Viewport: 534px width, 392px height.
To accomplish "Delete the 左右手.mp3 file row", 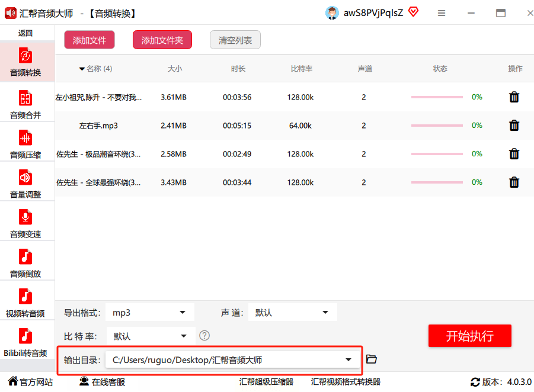I will tap(514, 126).
